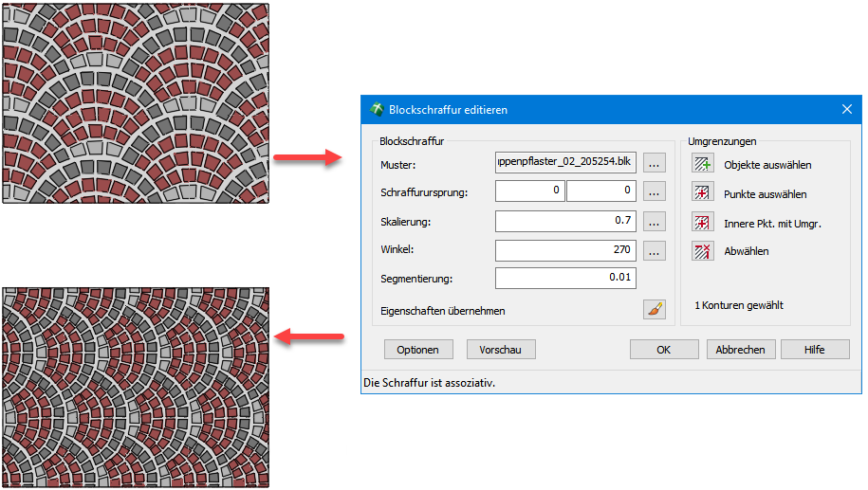
Task: Click the Abwählen deselect icon
Action: (x=702, y=251)
